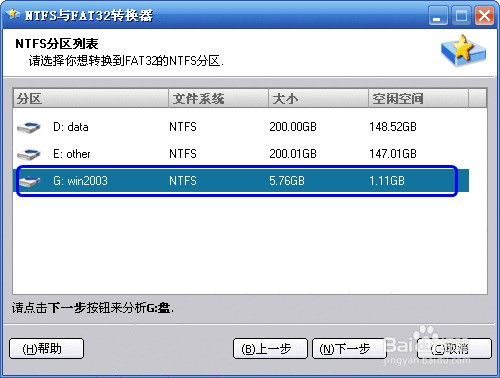The height and width of the screenshot is (378, 500).
Task: Click the star box logo in header
Action: [x=463, y=50]
